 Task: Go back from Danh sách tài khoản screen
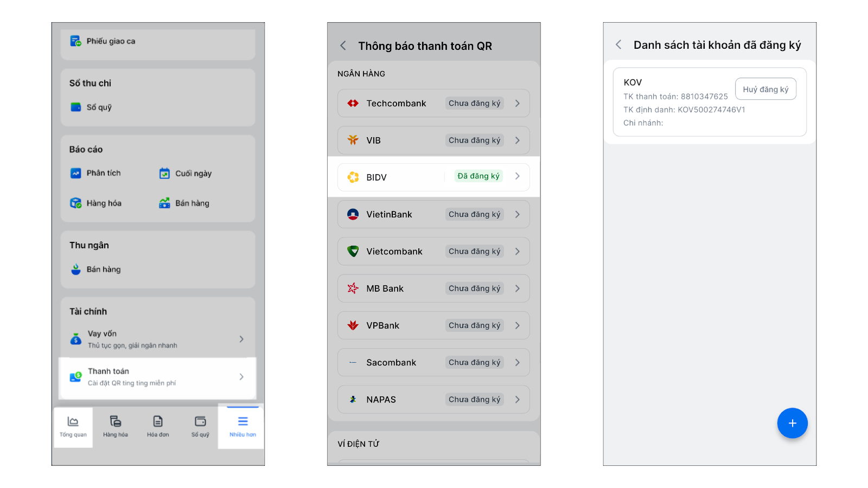[618, 45]
